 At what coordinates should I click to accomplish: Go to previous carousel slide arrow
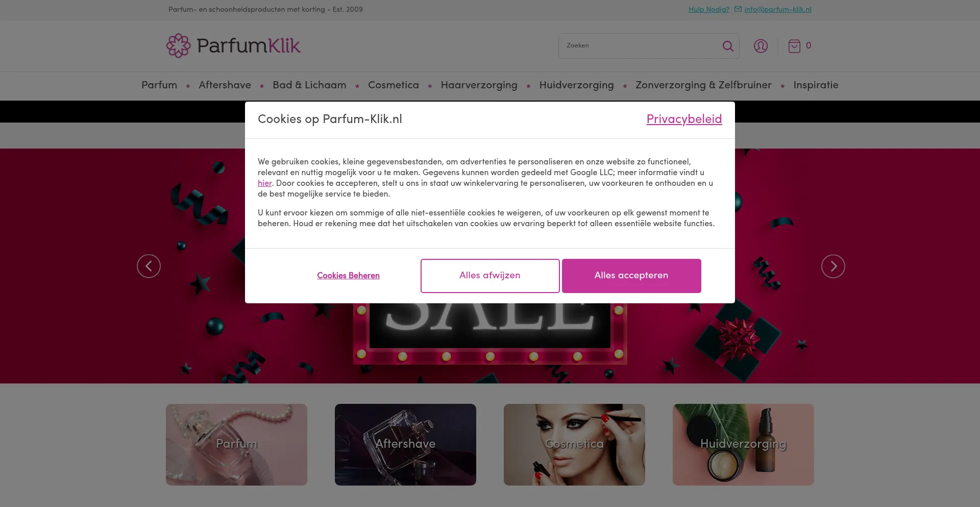tap(149, 266)
